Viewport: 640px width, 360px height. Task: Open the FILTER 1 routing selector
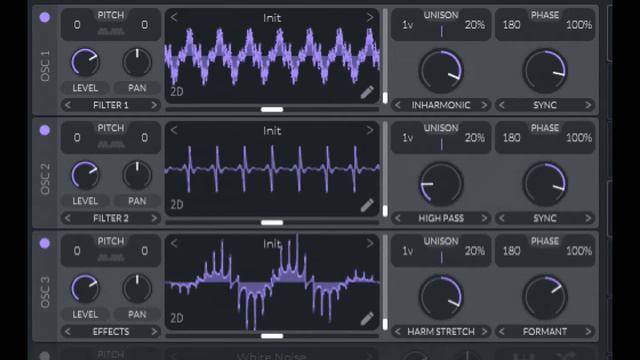pos(111,105)
